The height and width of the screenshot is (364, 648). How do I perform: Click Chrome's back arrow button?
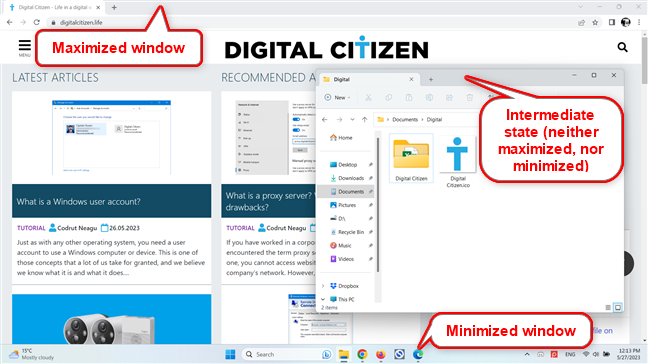[x=10, y=22]
